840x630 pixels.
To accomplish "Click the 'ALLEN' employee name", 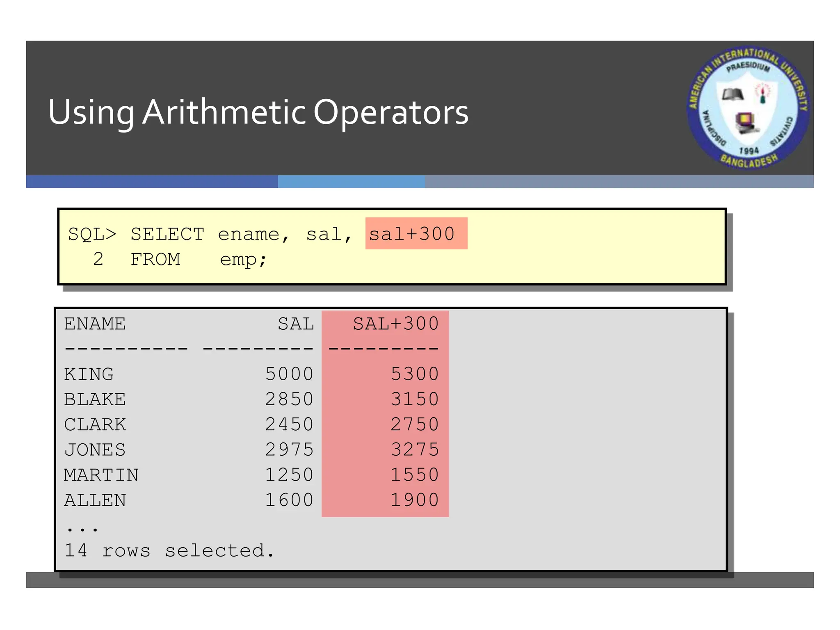I will (95, 500).
